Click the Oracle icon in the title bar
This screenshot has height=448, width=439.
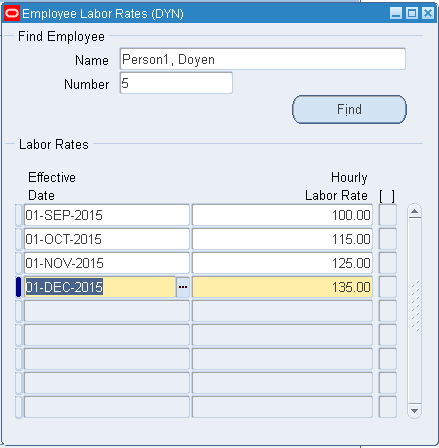click(x=12, y=14)
